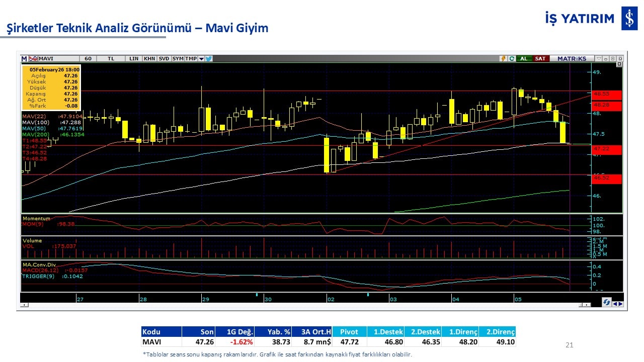Click the yellow lightning bolt icon
This screenshot has width=644, height=362.
[503, 59]
